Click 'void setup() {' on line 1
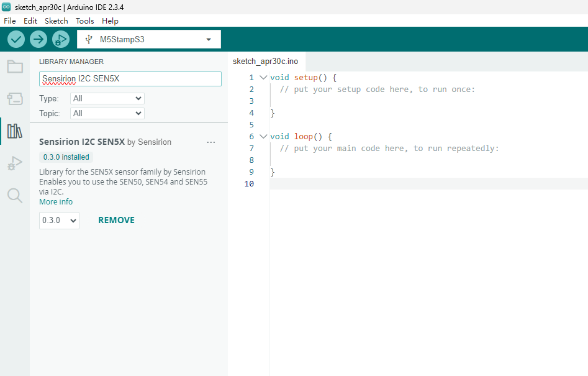The height and width of the screenshot is (376, 588). coord(303,77)
